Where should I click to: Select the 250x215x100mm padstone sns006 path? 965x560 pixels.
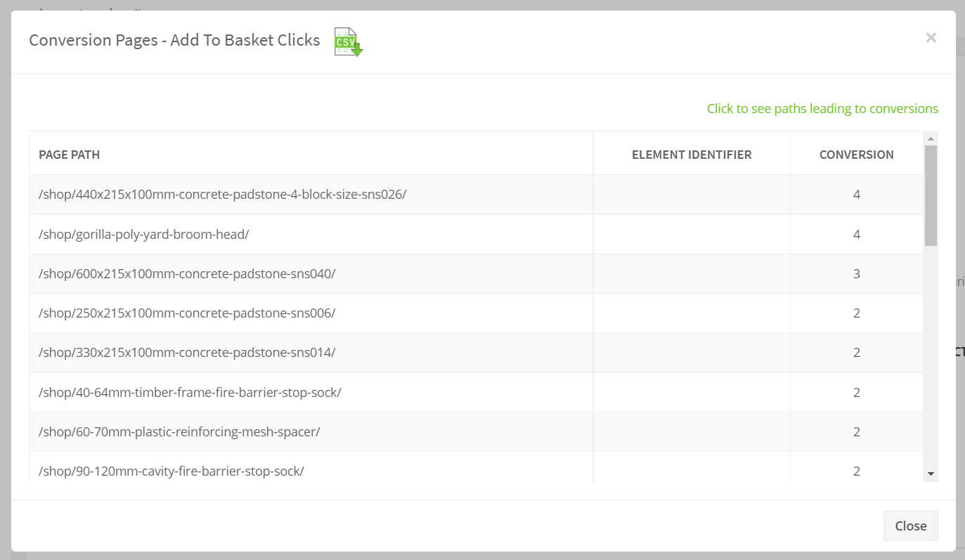(187, 313)
